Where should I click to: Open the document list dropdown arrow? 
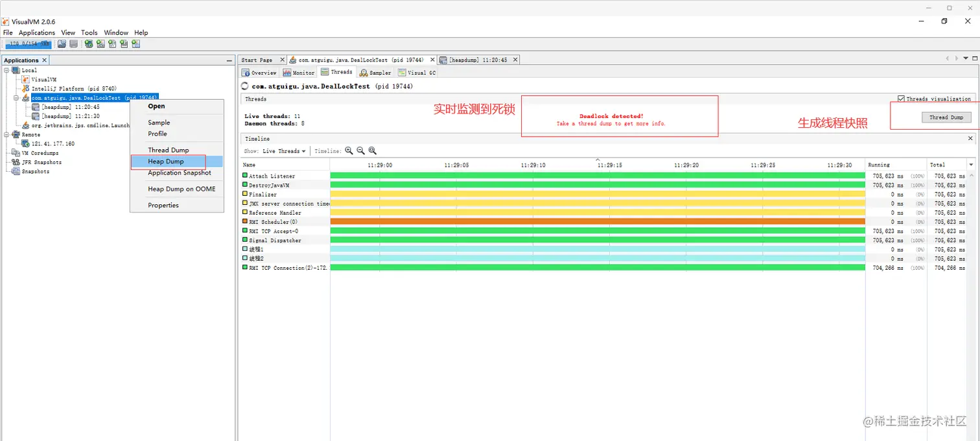pos(965,58)
